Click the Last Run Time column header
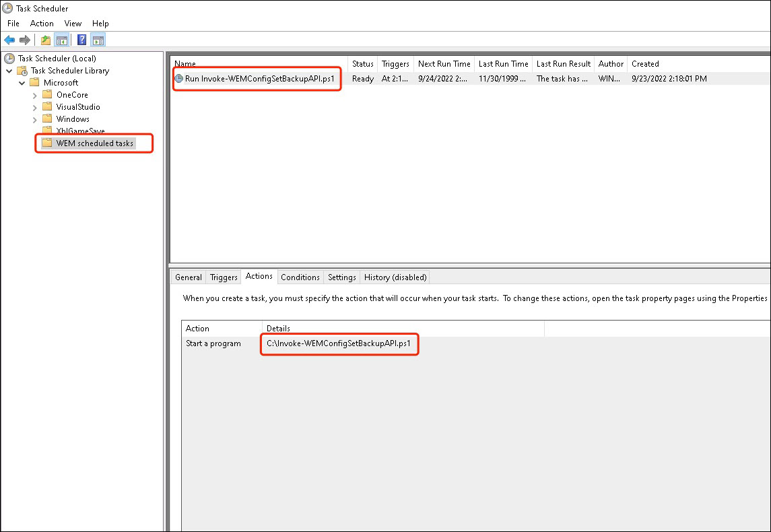 504,64
